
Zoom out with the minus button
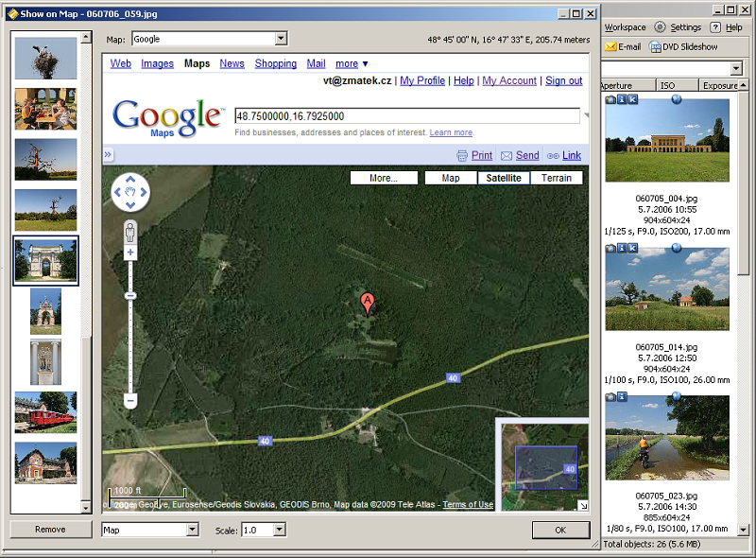(x=130, y=401)
